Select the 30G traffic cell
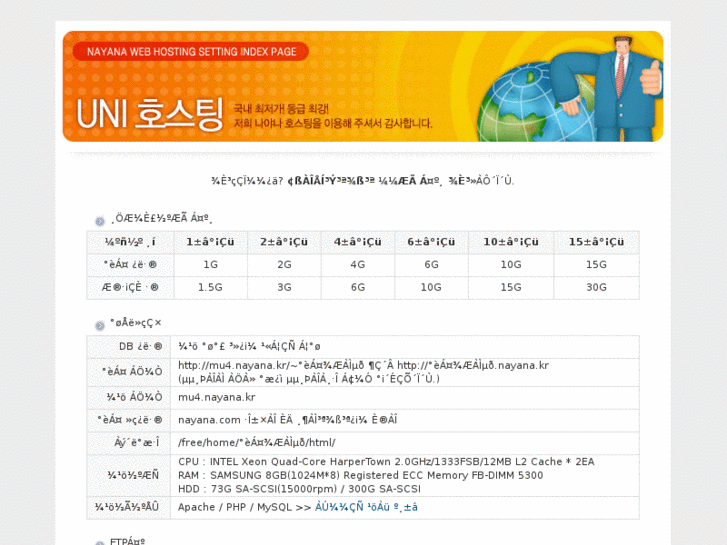 point(596,288)
